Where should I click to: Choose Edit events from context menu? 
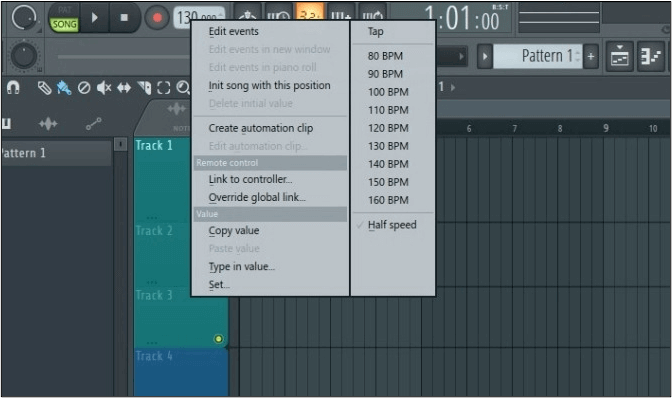tap(234, 31)
